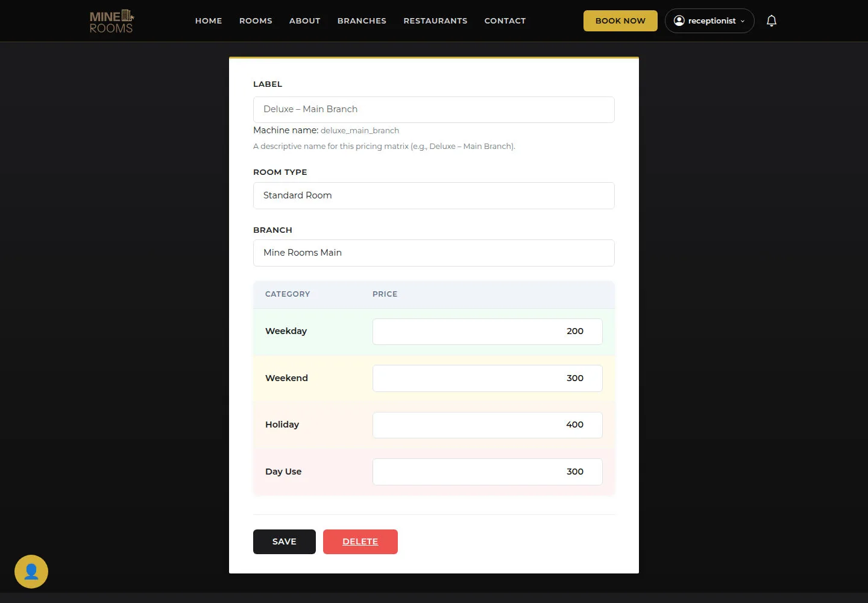Edit the Holiday price field
This screenshot has height=603, width=868.
(488, 425)
